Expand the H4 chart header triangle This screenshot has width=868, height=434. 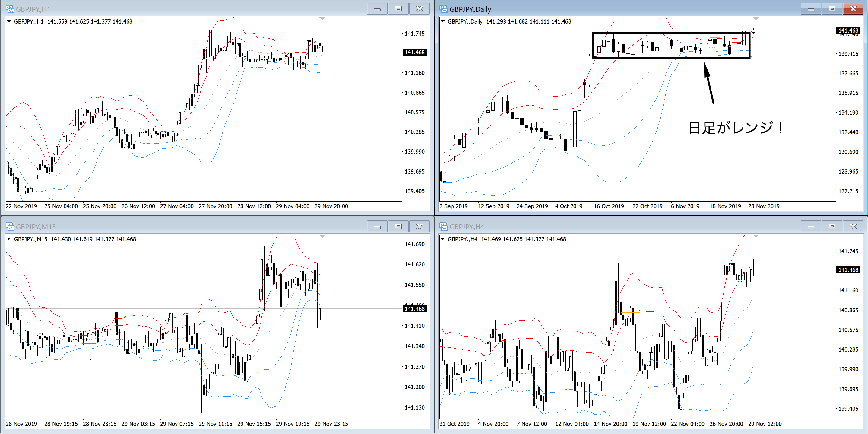[443, 239]
